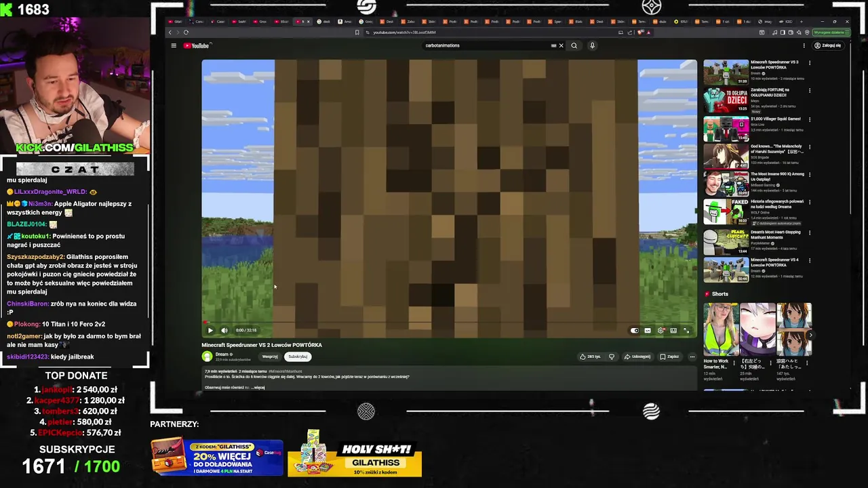Open options menu for Among Us Outplay video

pos(809,175)
